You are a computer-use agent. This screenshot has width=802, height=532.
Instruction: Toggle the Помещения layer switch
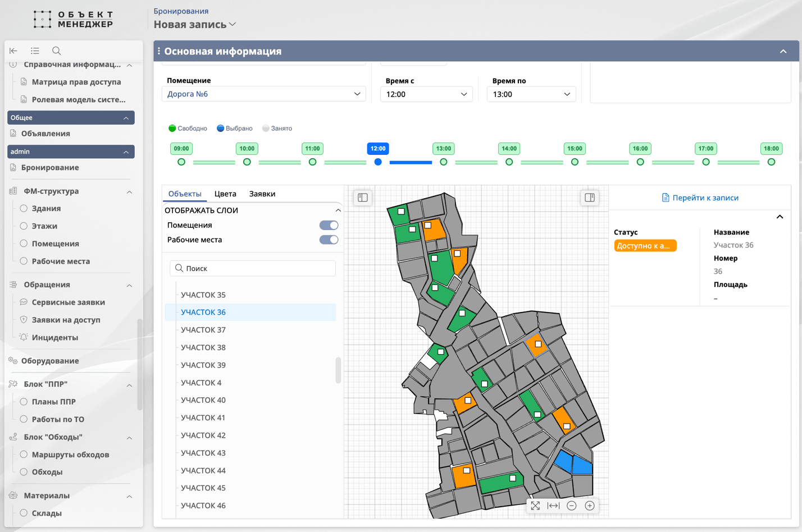(x=329, y=225)
